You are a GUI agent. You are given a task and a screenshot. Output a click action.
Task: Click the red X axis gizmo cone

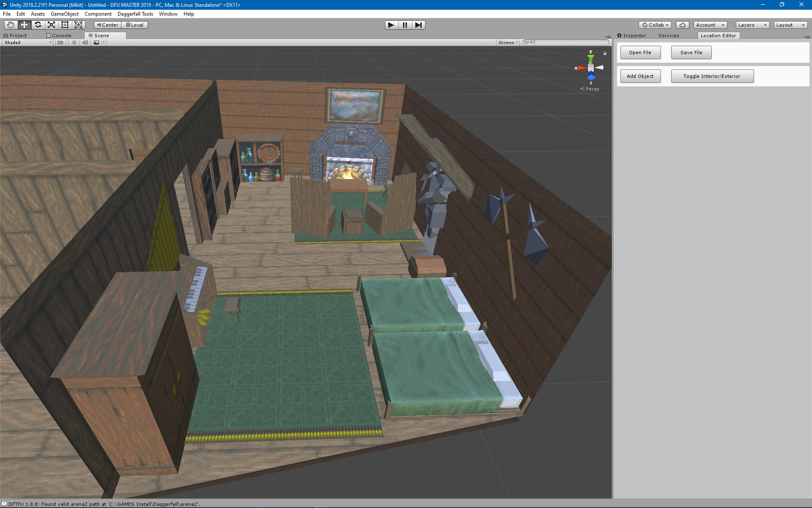(582, 68)
